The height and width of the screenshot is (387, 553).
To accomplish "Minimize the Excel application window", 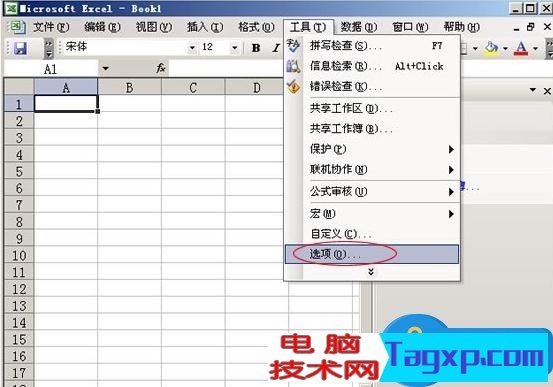I will click(x=516, y=8).
